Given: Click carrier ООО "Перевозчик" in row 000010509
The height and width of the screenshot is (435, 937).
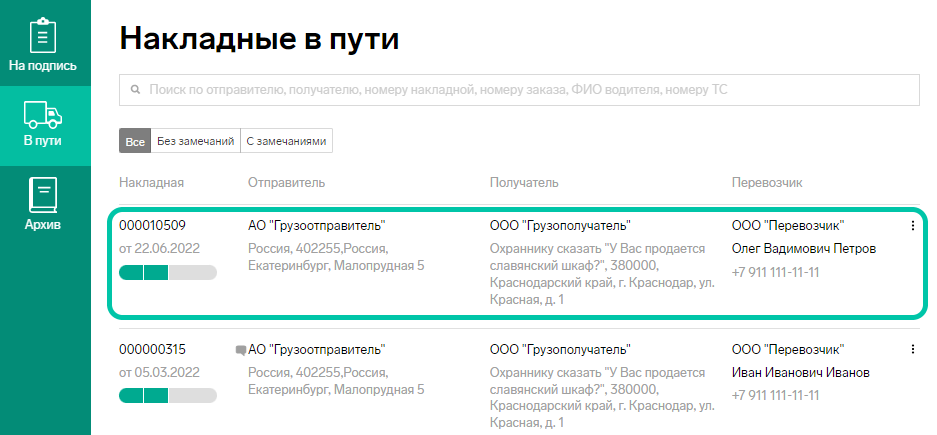Looking at the screenshot, I should click(788, 226).
